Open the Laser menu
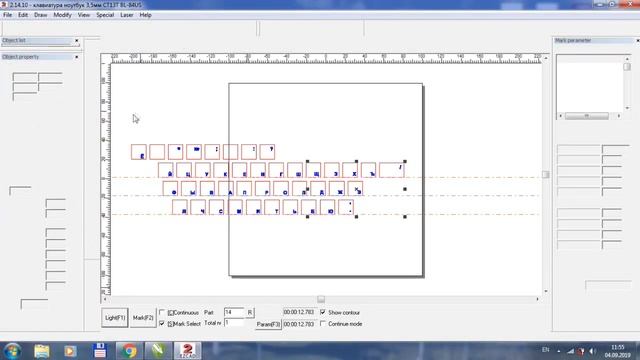640x360 pixels. point(127,15)
